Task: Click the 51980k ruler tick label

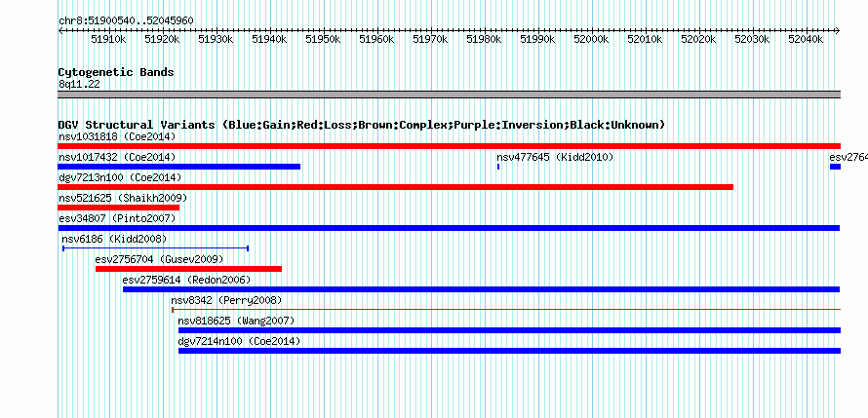Action: [x=485, y=39]
